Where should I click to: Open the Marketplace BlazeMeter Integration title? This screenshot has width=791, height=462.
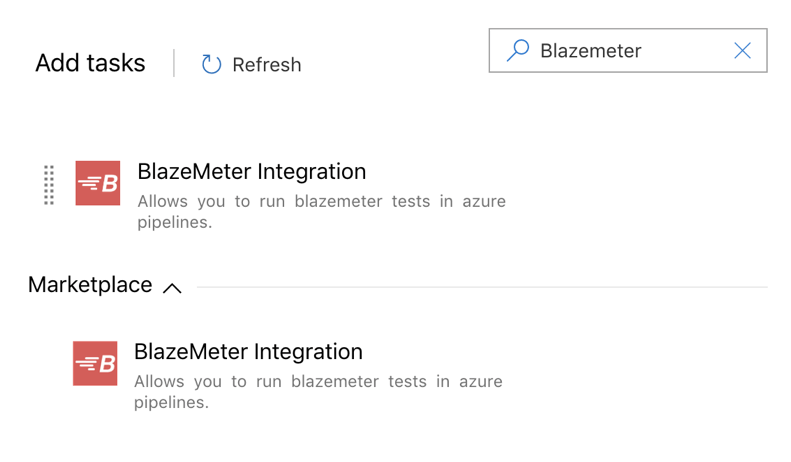tap(248, 351)
